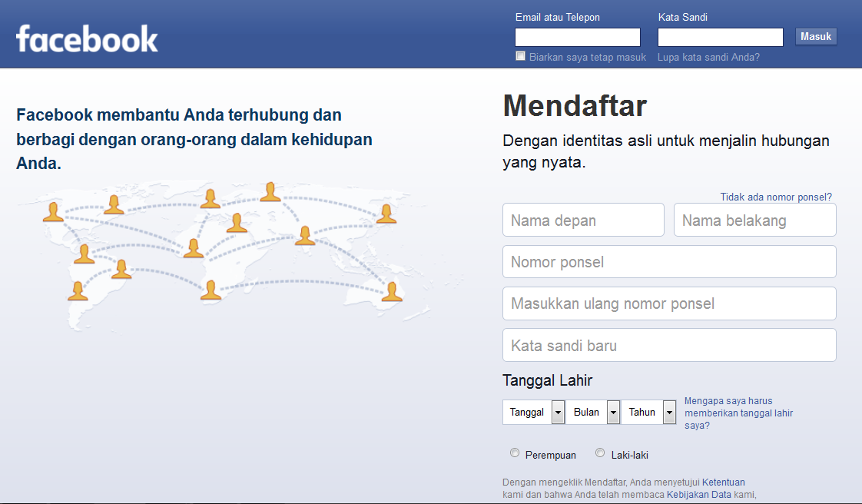862x504 pixels.
Task: Click Masukkan ulang nomor ponsel field
Action: (669, 303)
